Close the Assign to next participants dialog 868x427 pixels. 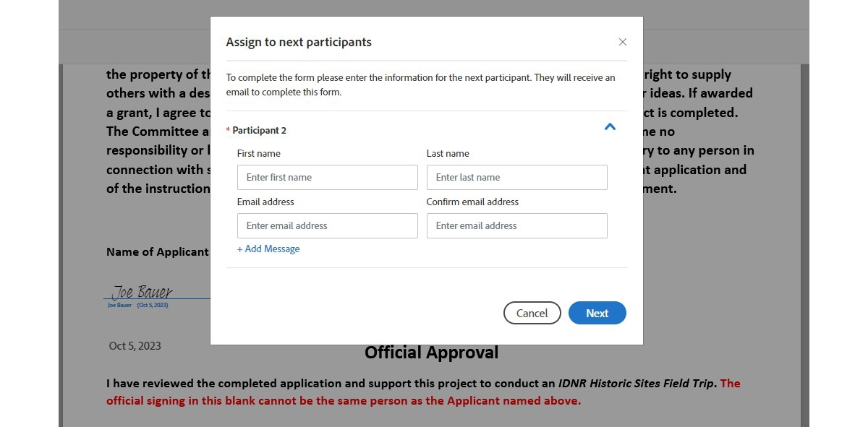(x=622, y=42)
